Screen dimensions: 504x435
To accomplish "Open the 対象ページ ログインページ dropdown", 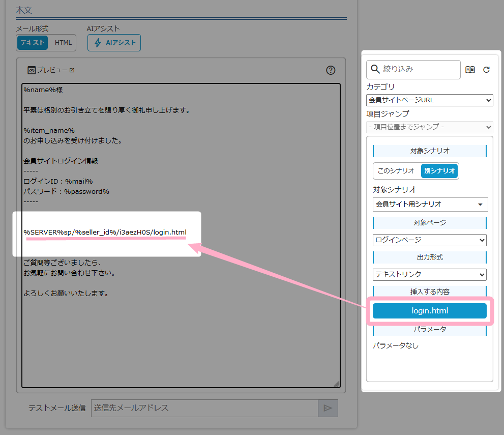I will pos(429,240).
